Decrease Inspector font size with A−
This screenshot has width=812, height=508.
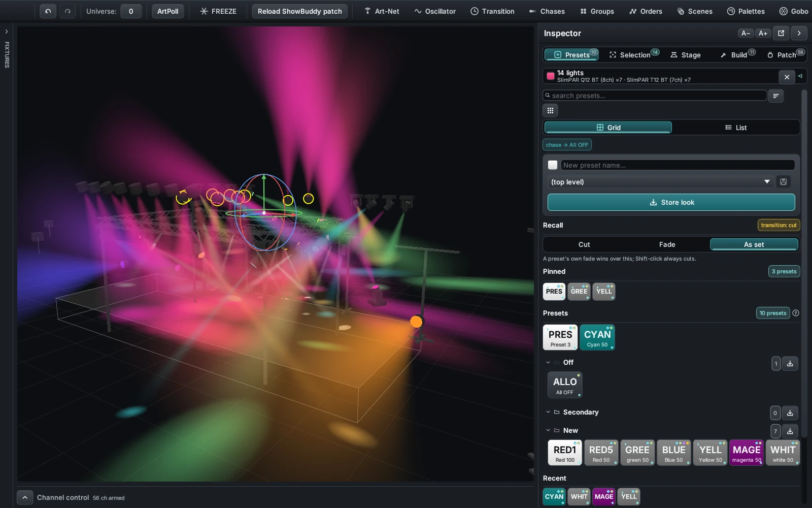click(x=746, y=33)
